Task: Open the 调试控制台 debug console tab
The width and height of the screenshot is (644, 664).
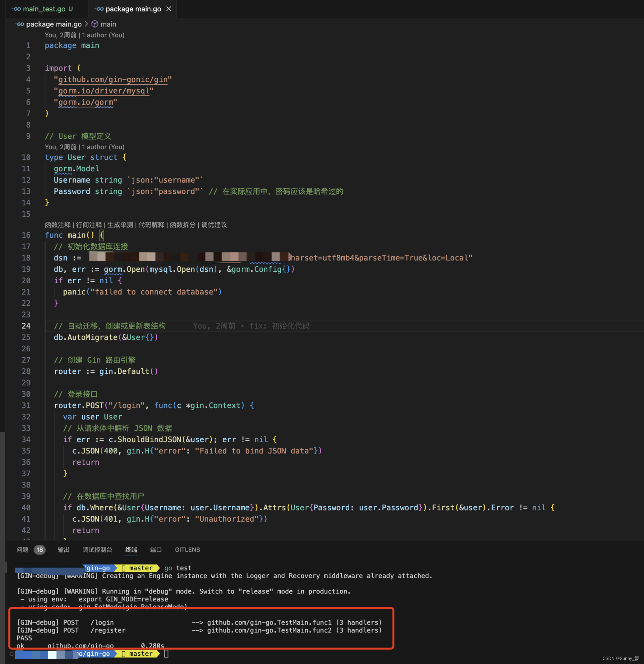Action: 97,550
